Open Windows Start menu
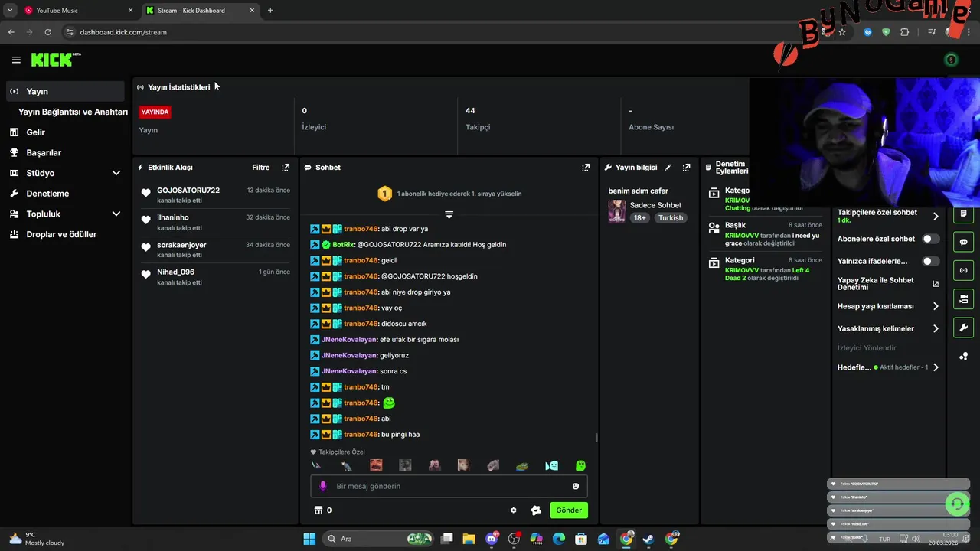Screen dimensions: 980x551 pyautogui.click(x=309, y=539)
